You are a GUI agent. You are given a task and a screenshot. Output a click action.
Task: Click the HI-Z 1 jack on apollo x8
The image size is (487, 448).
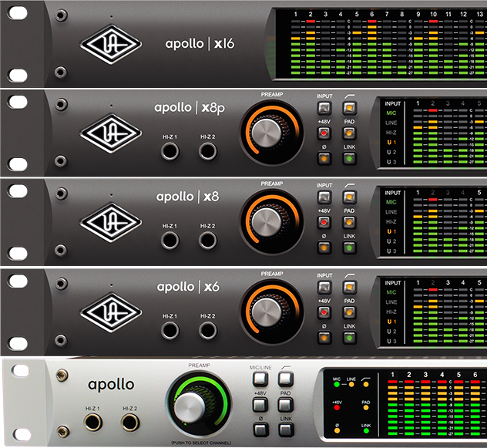170,241
